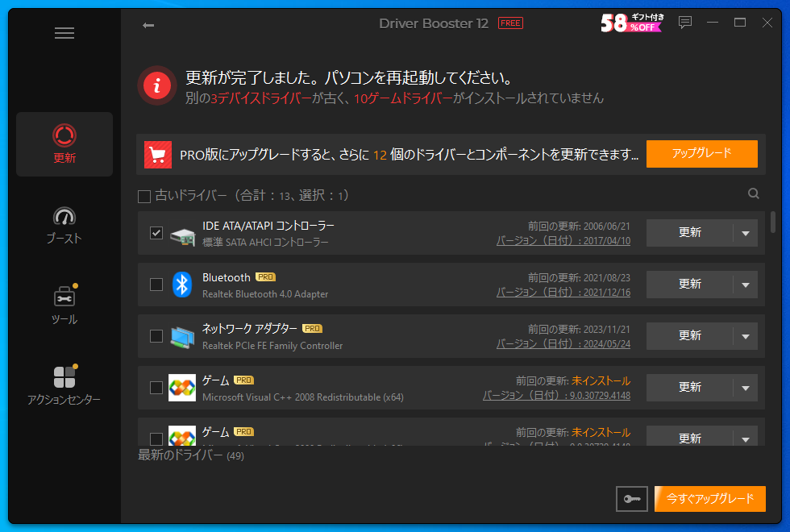Click the PRO版にアップグレード banner text

click(x=409, y=155)
